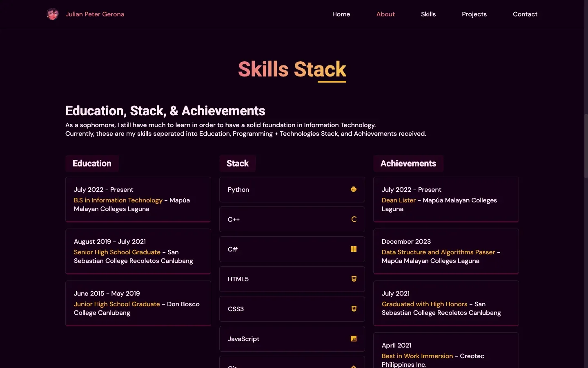Click the 'Skills Stack' page title

point(292,69)
